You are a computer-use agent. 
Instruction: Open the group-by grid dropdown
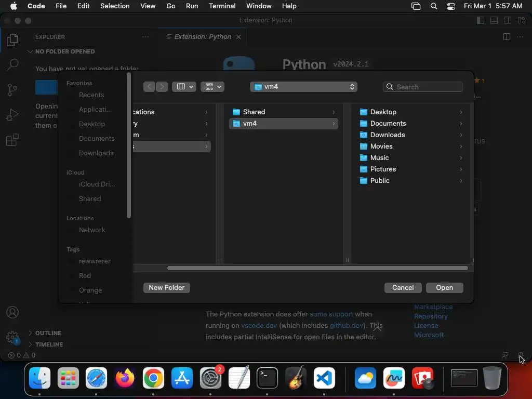212,87
